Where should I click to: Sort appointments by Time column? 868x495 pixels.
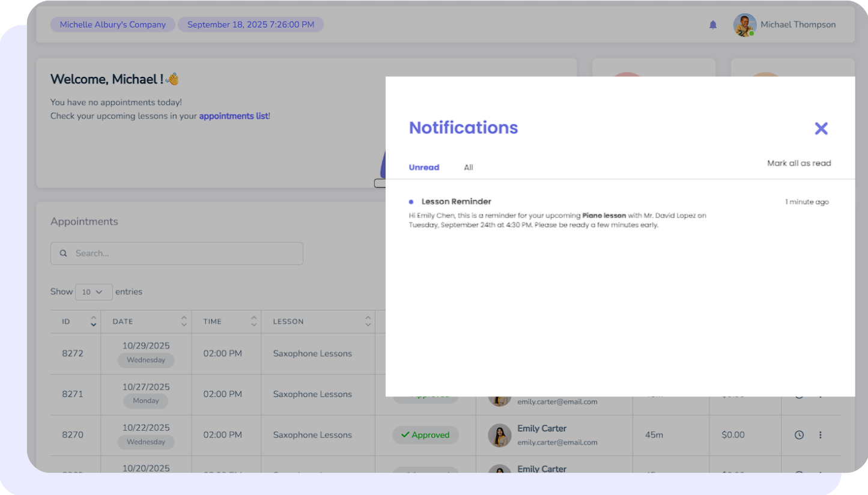[253, 321]
